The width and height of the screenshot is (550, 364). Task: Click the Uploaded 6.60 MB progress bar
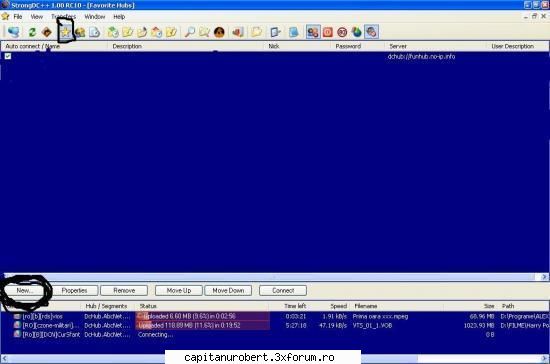(203, 316)
